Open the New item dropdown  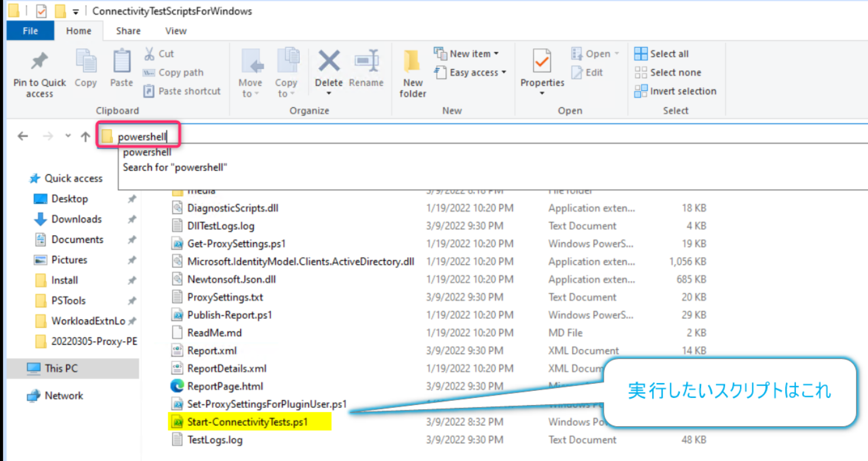click(466, 54)
